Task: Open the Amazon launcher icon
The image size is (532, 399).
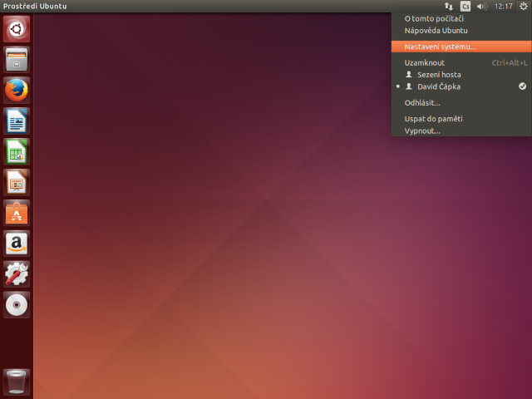Action: tap(17, 244)
